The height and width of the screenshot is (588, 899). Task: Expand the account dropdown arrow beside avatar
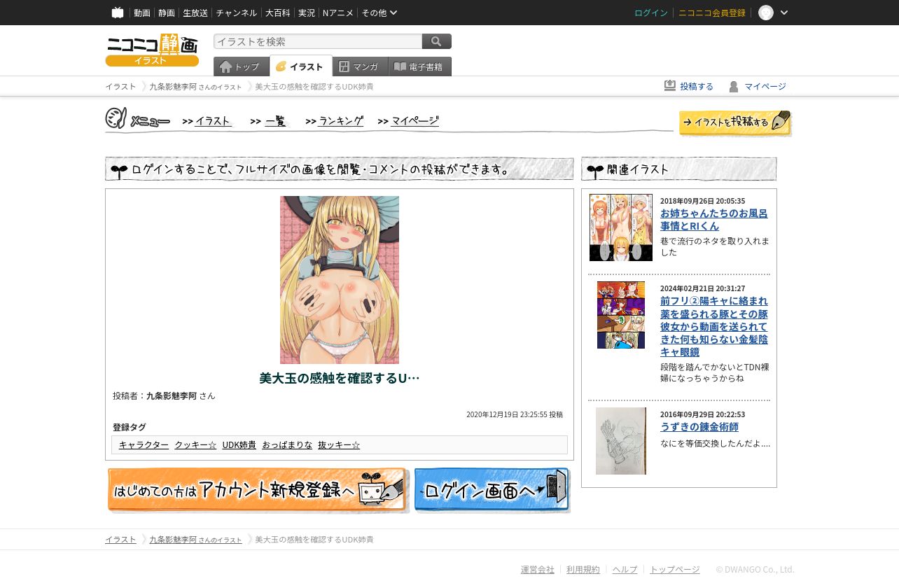point(784,13)
